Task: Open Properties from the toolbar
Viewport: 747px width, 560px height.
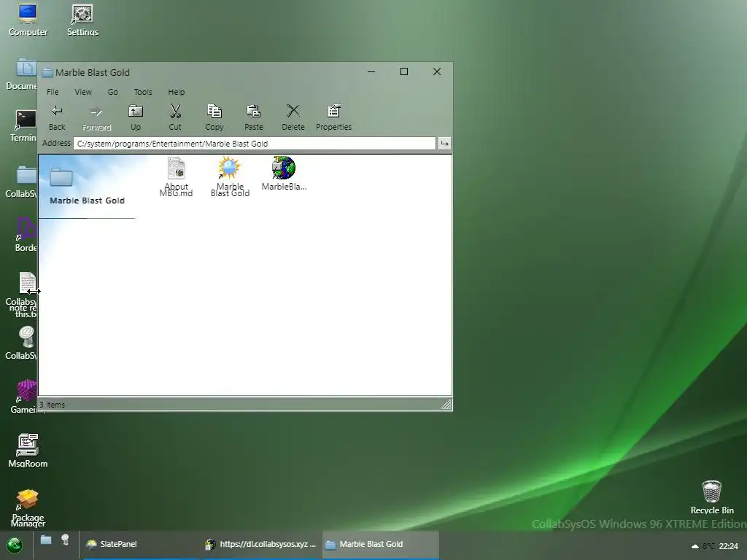Action: click(x=333, y=117)
